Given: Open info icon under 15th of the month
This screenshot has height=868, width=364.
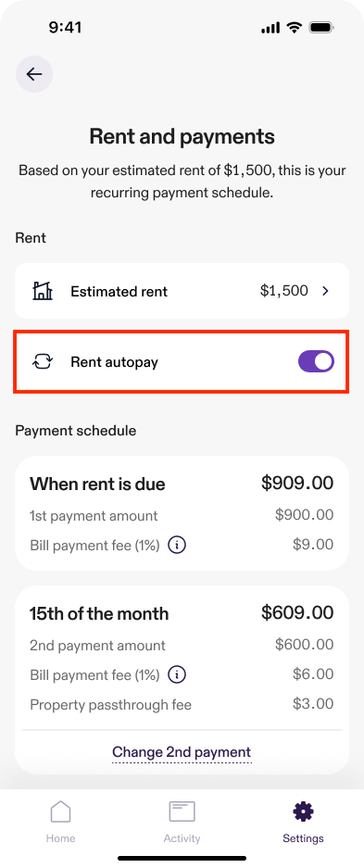Looking at the screenshot, I should (x=177, y=674).
